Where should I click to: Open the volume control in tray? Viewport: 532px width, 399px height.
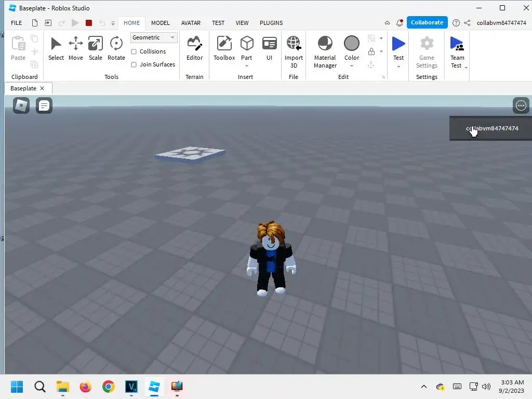point(486,387)
